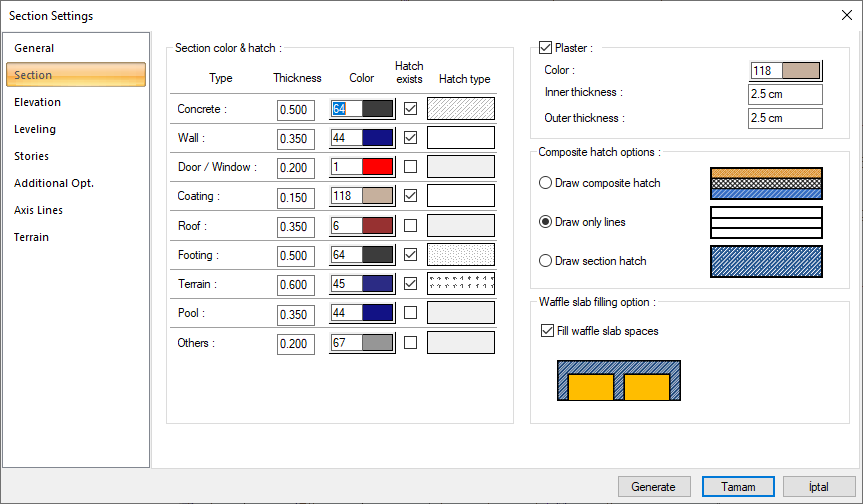The image size is (863, 504).
Task: Click the Wall hatch type preview box
Action: pos(460,138)
